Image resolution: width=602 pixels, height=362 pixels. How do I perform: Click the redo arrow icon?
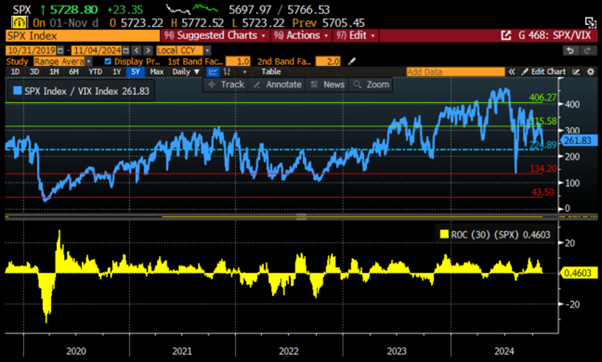pos(587,50)
